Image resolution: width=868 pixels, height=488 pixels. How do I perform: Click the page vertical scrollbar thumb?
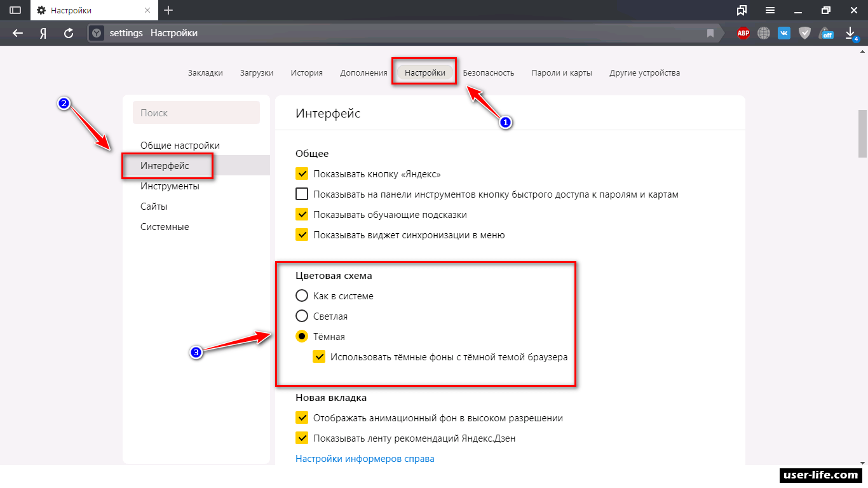pyautogui.click(x=862, y=133)
